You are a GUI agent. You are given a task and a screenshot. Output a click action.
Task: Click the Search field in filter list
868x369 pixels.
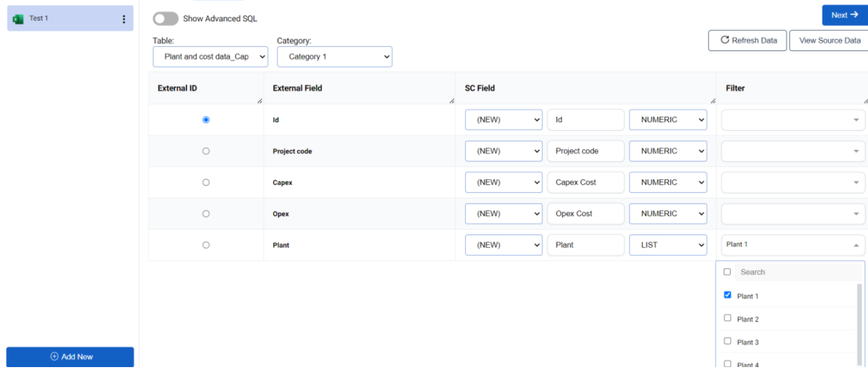(798, 272)
